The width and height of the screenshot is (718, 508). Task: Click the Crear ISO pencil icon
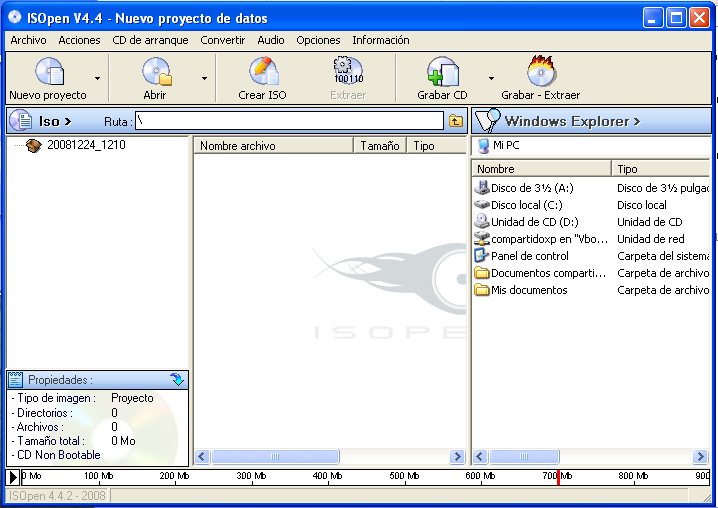click(x=264, y=71)
